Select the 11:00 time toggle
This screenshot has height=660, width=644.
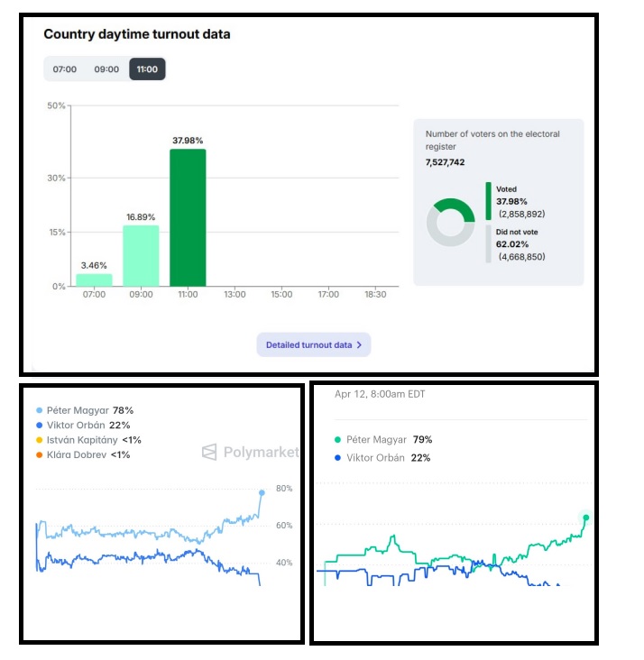pos(147,69)
